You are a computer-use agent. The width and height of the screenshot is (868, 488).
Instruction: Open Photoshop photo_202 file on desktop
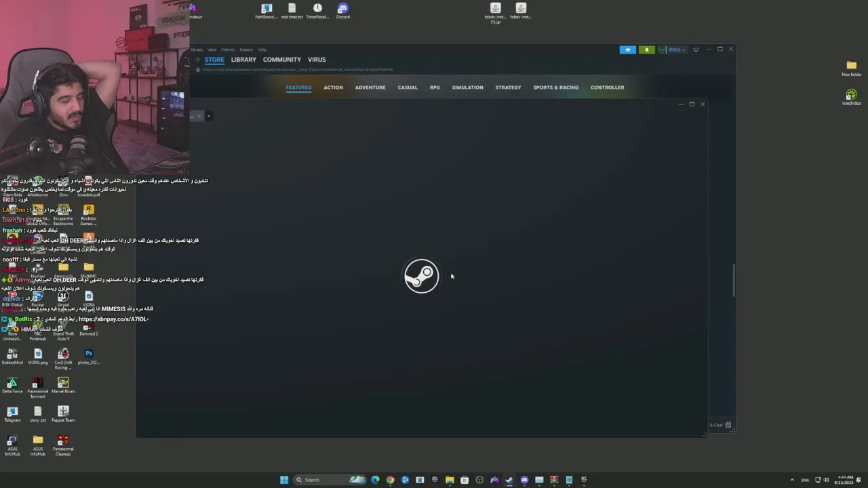pos(89,357)
